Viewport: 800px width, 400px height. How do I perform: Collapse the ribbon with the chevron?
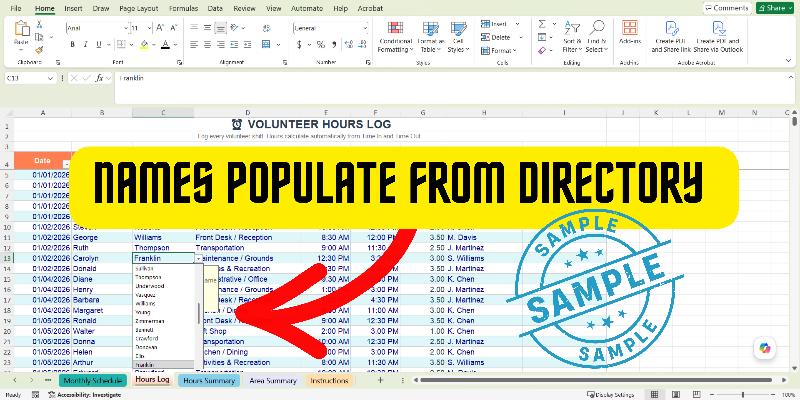coord(789,60)
